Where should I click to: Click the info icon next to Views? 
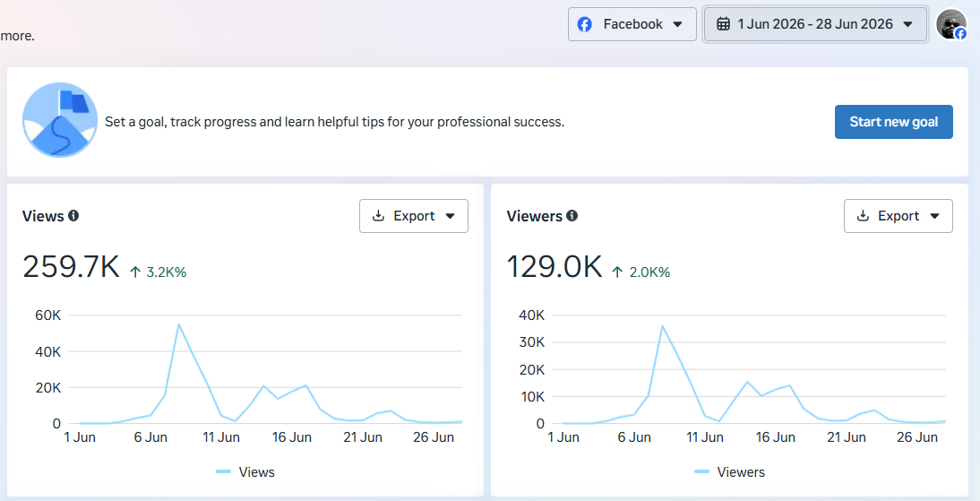click(73, 216)
